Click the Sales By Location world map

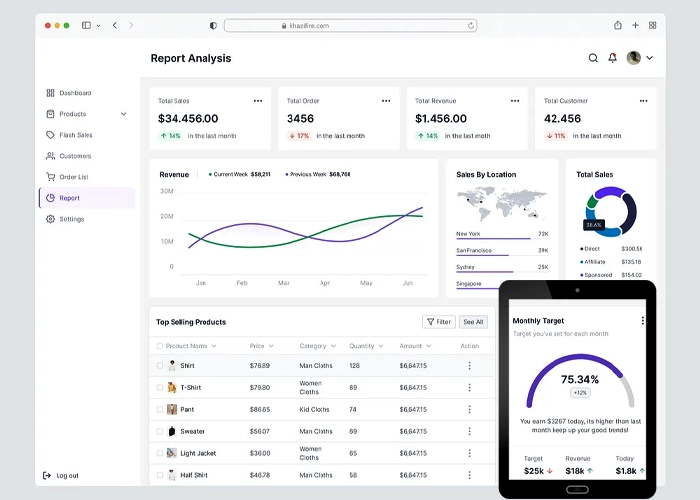[x=502, y=204]
